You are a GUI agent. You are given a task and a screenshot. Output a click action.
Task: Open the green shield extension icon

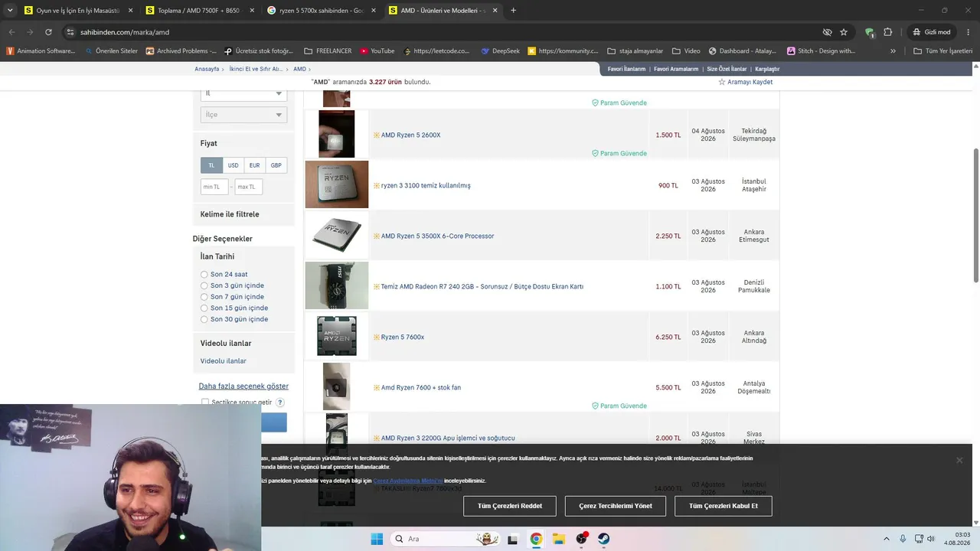tap(870, 32)
